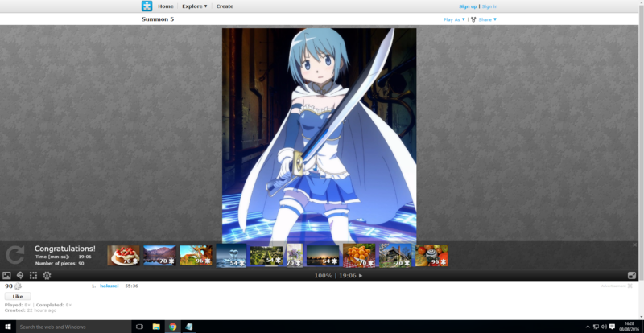The width and height of the screenshot is (644, 333).
Task: Toggle fullscreen mode icon
Action: pyautogui.click(x=632, y=276)
